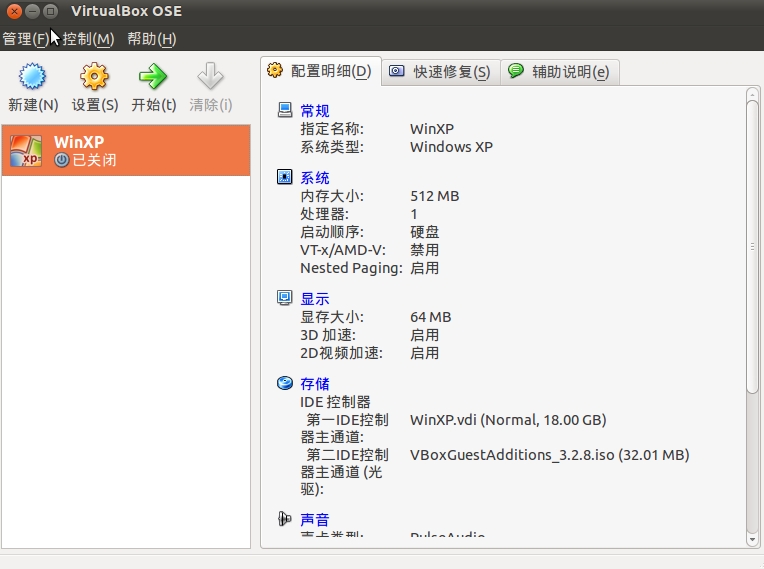Screen dimensions: 764x569
Task: Switch to the 快速修复(S) snapshots tab
Action: point(440,72)
